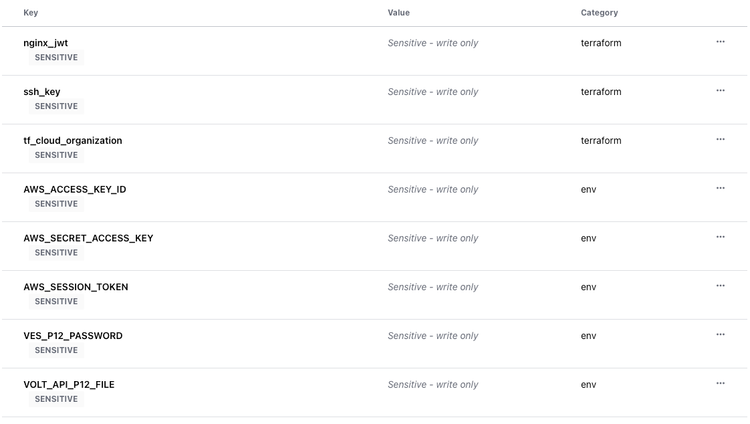Click the Category column header
The image size is (750, 424).
click(x=599, y=13)
